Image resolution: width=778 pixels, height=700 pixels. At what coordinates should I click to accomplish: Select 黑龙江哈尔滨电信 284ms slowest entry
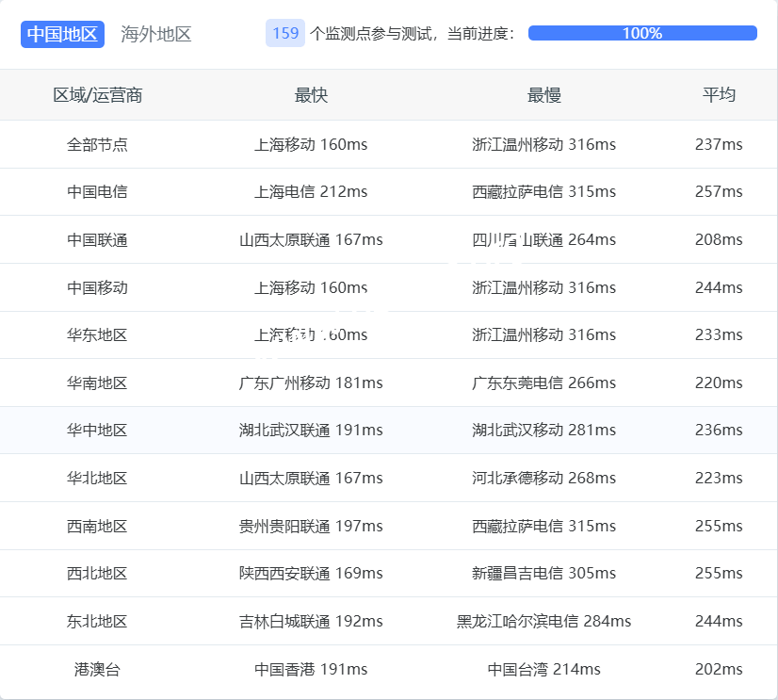(543, 621)
